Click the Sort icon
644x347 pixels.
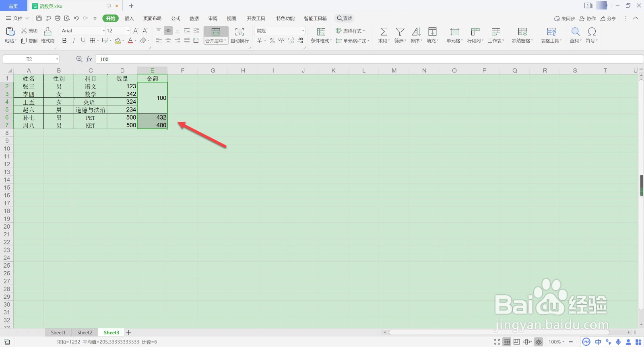[x=416, y=31]
